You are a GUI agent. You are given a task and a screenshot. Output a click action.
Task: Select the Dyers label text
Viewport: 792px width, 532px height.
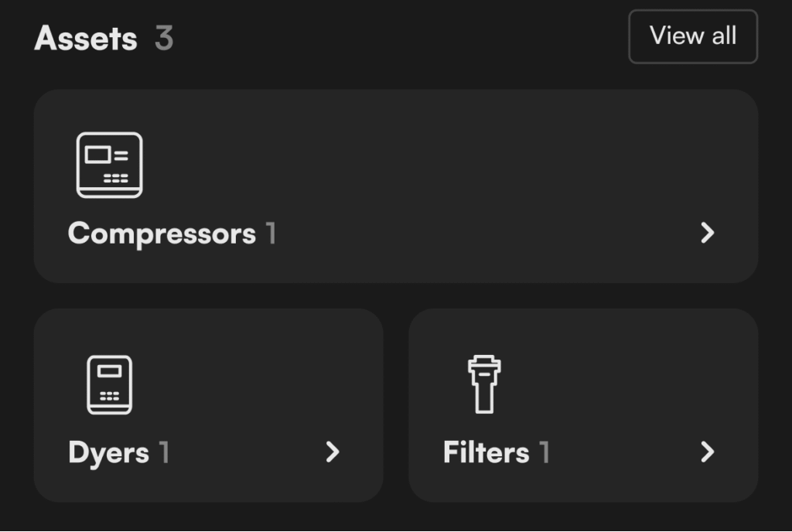click(108, 453)
